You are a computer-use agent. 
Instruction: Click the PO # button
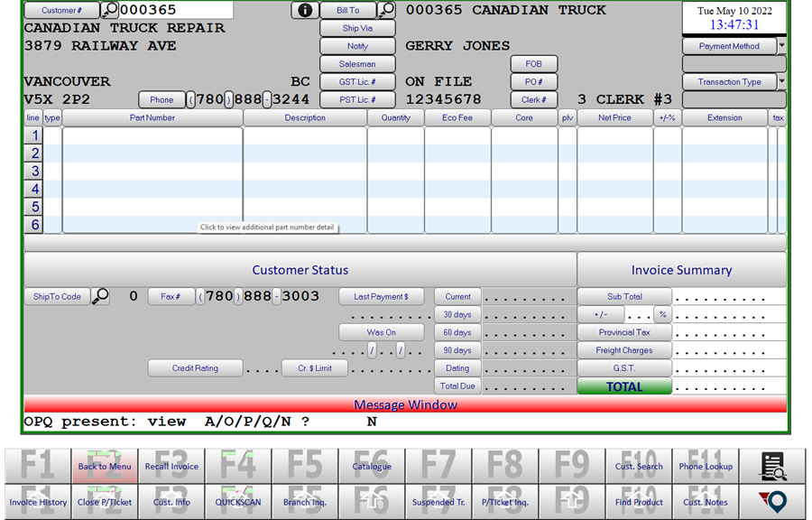(534, 81)
